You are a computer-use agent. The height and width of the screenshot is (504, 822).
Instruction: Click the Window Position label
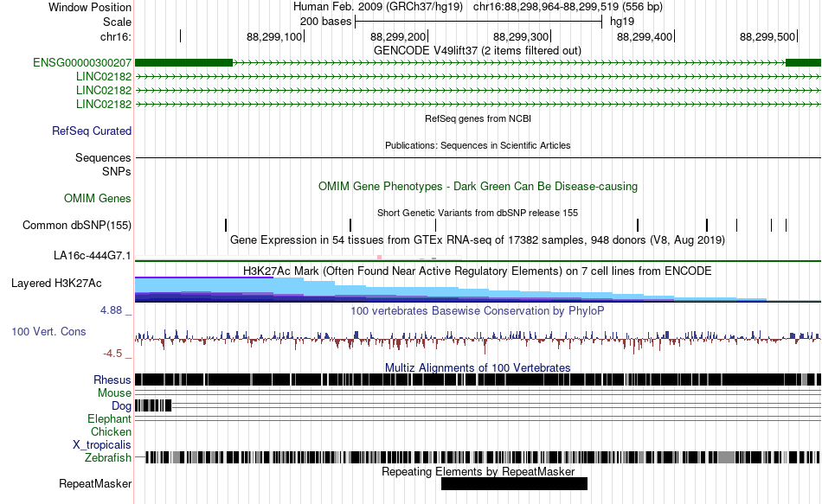click(x=90, y=7)
